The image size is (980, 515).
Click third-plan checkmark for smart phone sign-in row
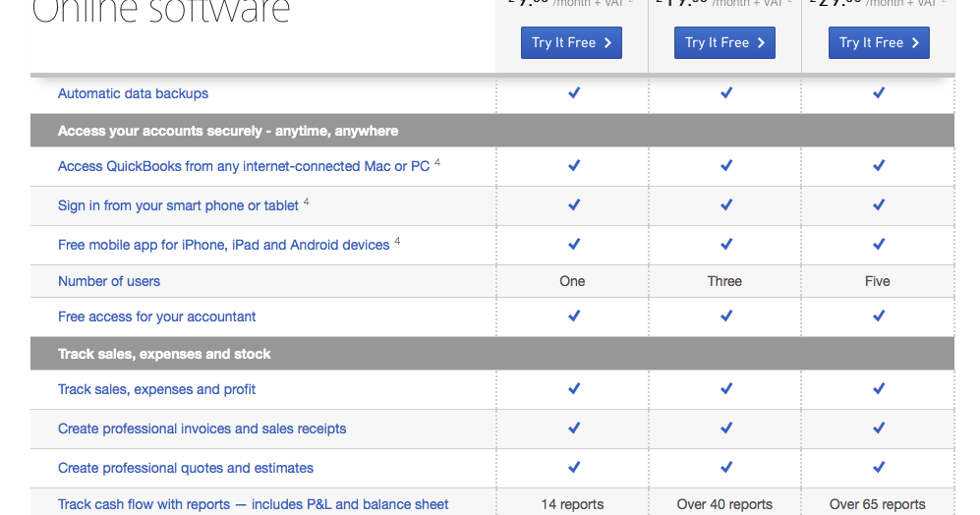click(x=879, y=204)
